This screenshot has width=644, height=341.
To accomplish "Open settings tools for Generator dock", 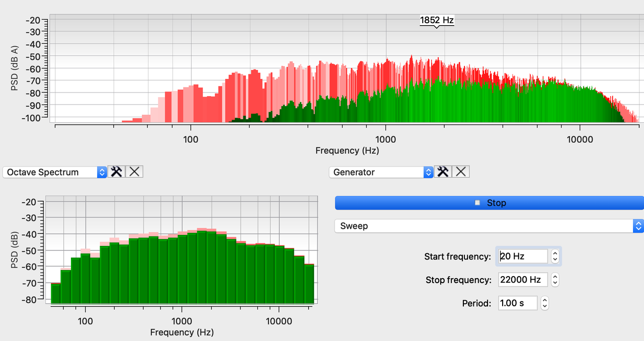I will [443, 172].
